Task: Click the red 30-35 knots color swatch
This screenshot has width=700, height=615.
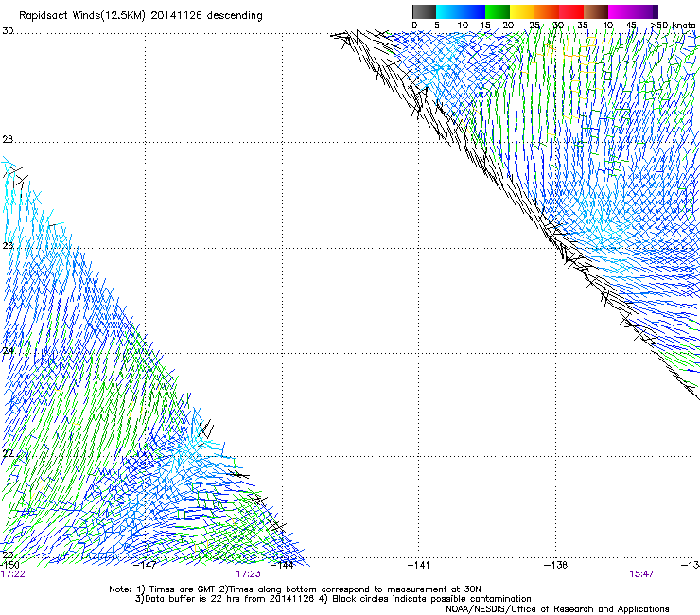Action: pyautogui.click(x=571, y=11)
